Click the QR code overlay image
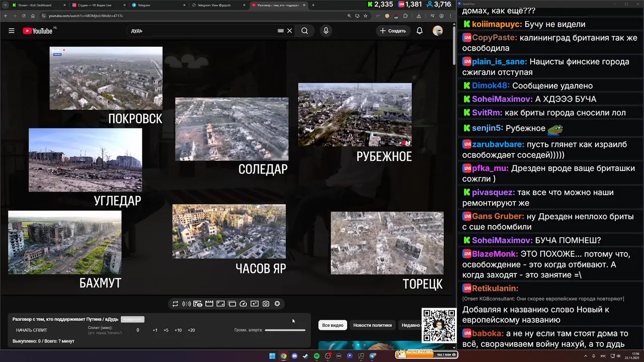Screen dimensions: 644x362 (x=439, y=326)
